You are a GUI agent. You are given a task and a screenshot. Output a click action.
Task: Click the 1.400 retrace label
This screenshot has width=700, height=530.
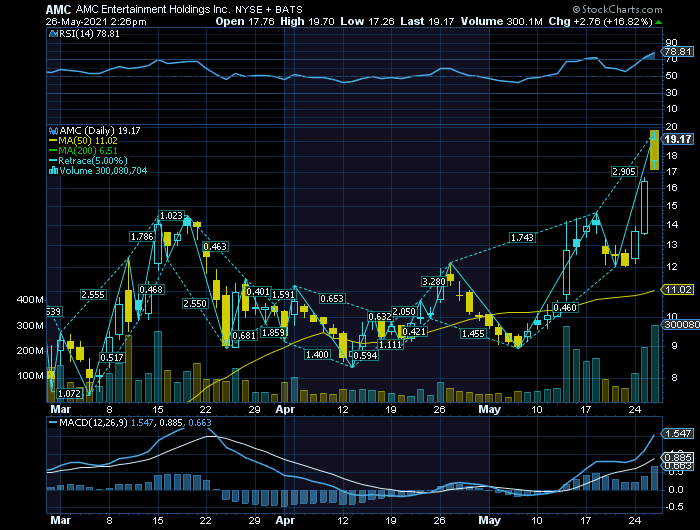tap(317, 355)
